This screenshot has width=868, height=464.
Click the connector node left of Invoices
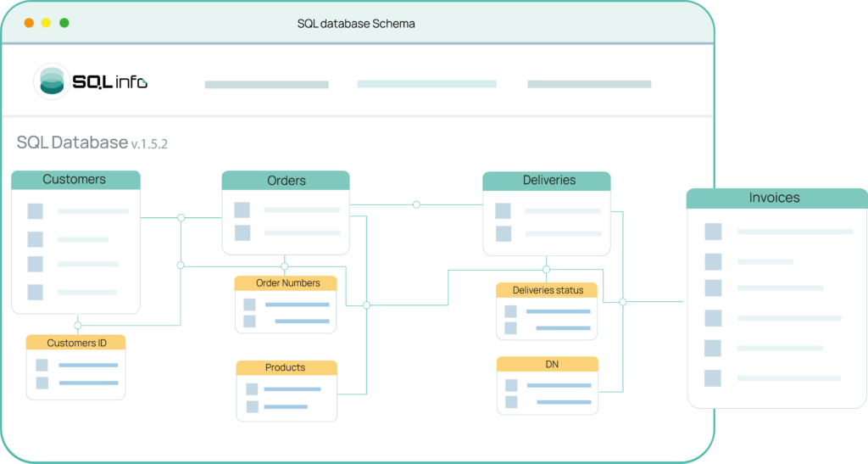[623, 302]
